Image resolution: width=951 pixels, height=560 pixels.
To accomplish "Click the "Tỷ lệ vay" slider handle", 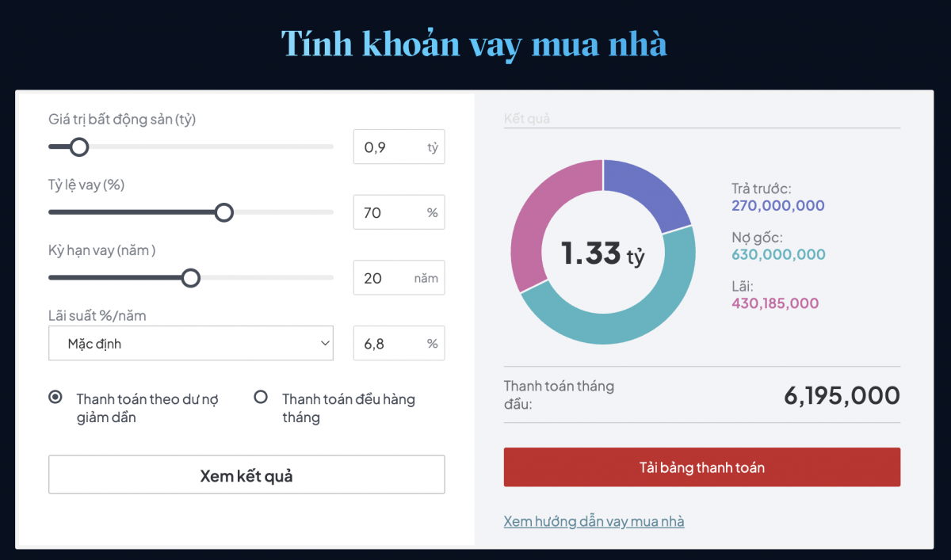I will tap(224, 212).
